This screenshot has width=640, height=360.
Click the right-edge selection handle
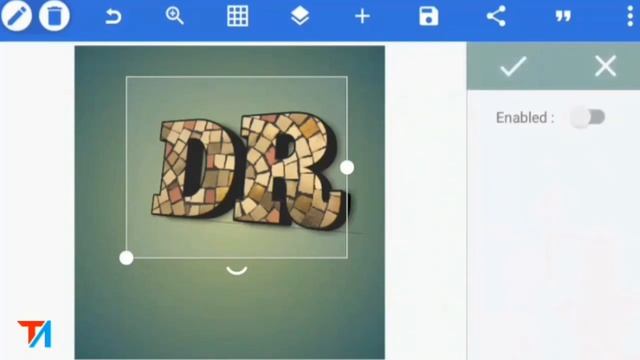coord(347,167)
